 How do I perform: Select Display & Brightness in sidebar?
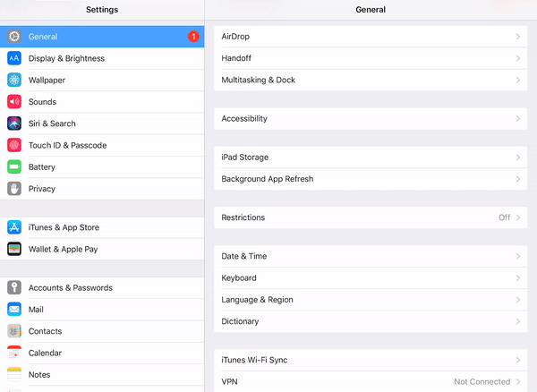coord(102,58)
